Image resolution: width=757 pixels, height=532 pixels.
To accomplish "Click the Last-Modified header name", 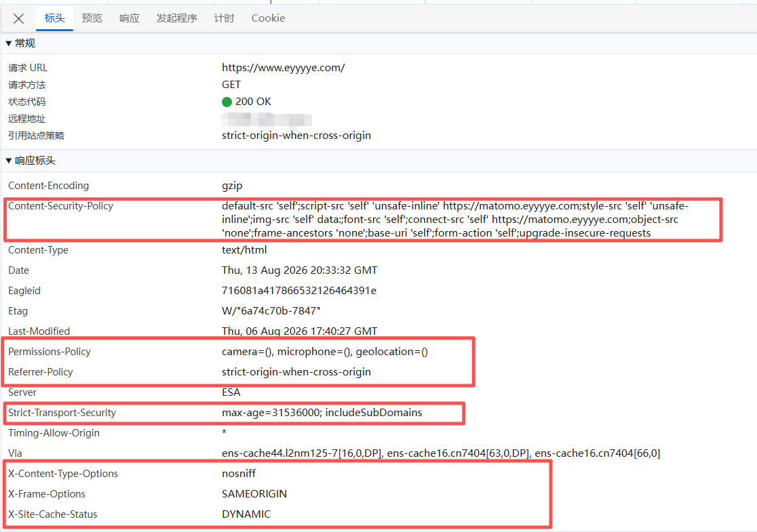I will (x=39, y=331).
